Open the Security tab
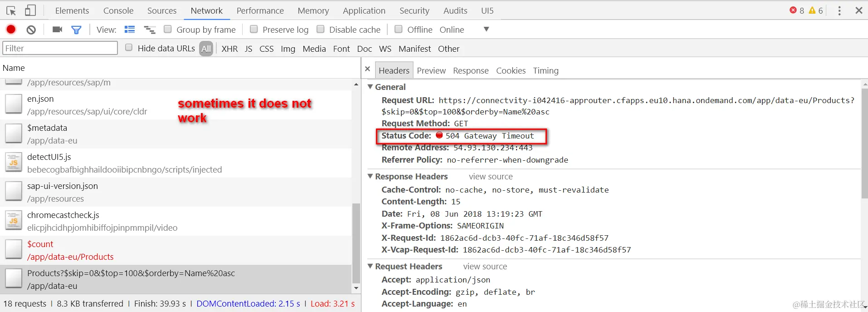The width and height of the screenshot is (868, 312). click(414, 10)
